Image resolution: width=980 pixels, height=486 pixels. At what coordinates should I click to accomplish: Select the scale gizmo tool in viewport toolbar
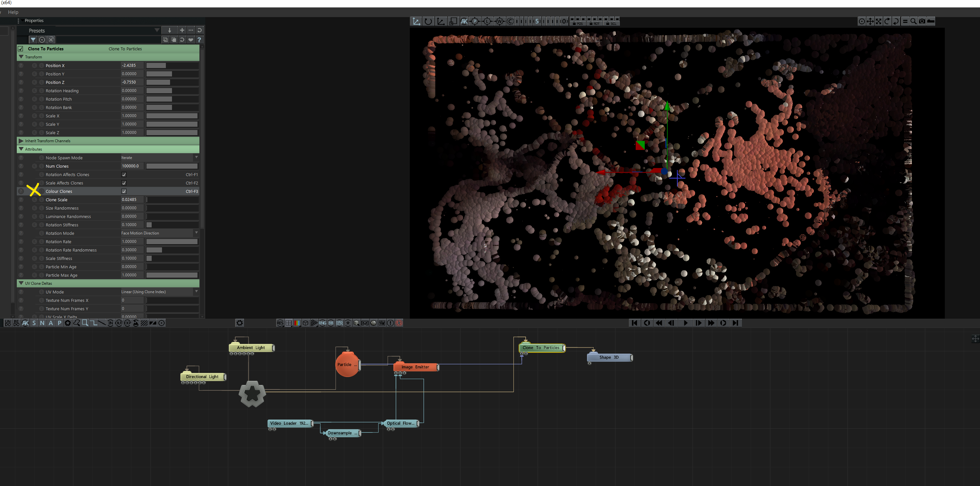click(440, 21)
